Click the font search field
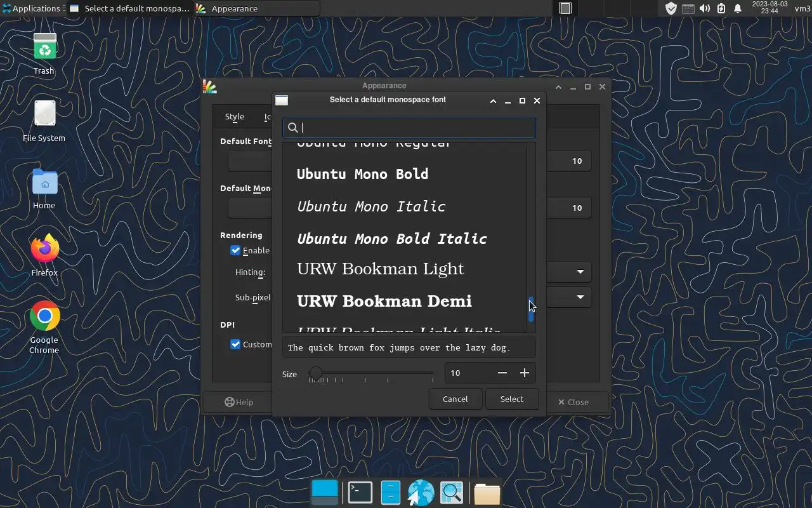Image resolution: width=812 pixels, height=508 pixels. (x=409, y=128)
